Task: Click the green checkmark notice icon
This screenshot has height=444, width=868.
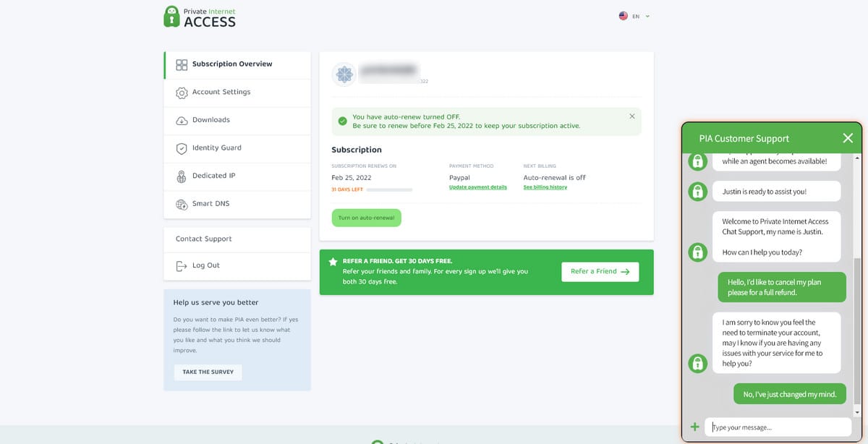Action: [x=342, y=121]
